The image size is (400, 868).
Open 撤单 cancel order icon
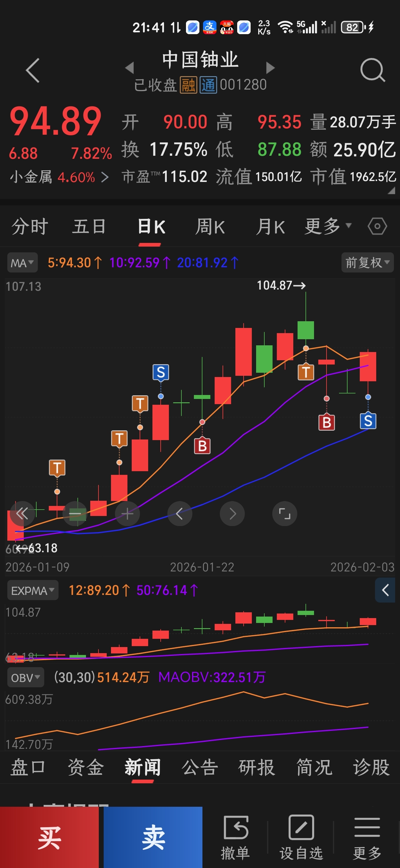[236, 837]
